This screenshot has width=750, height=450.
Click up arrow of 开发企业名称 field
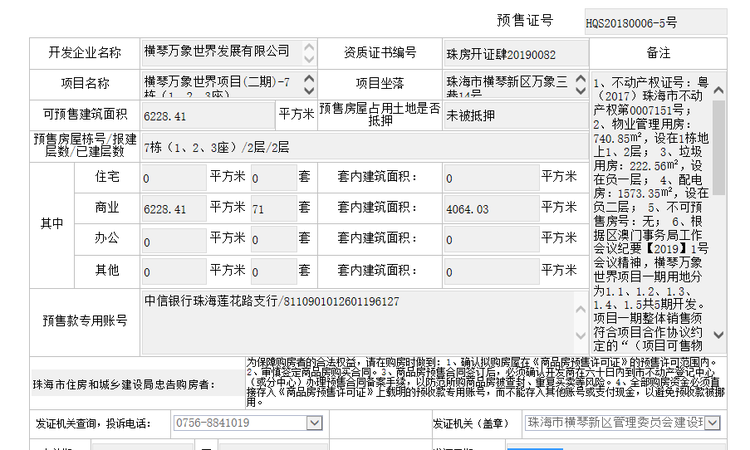[309, 47]
